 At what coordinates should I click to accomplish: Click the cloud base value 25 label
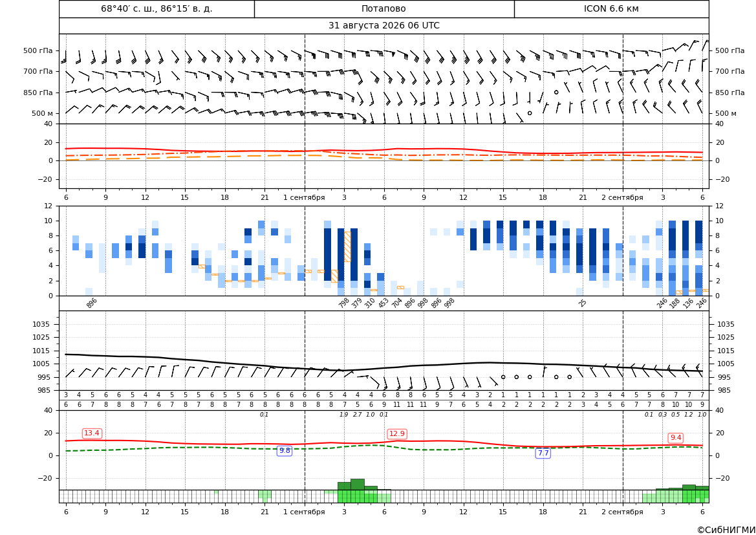coord(583,303)
